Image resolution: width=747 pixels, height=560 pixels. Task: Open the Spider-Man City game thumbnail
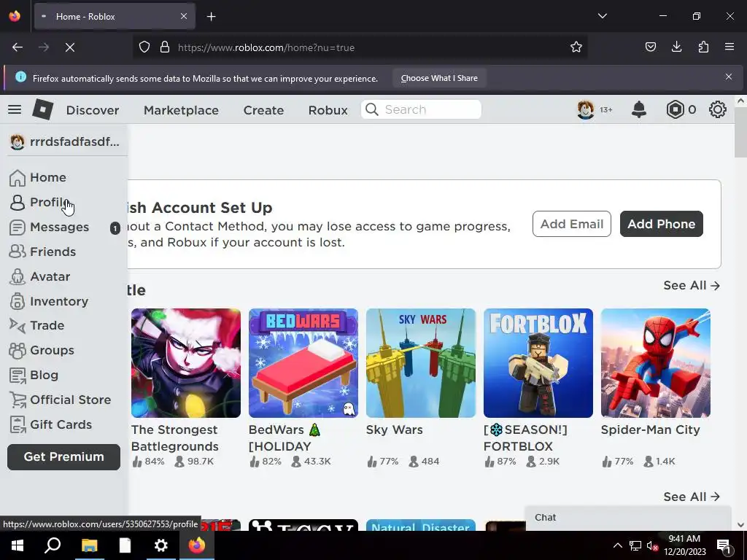point(656,363)
